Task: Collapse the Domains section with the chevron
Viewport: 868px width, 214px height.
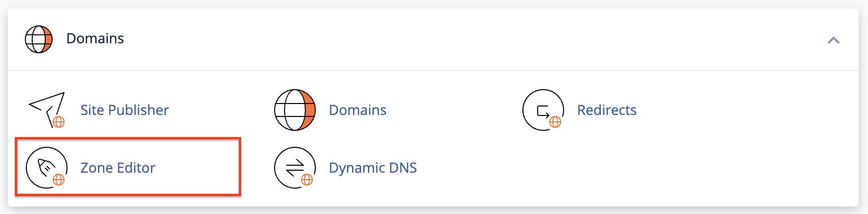Action: point(833,40)
